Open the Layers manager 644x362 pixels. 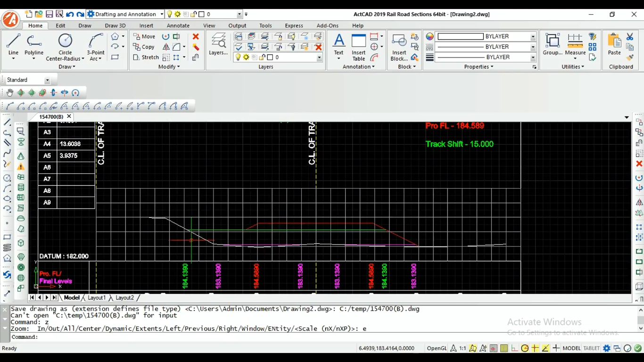[x=218, y=45]
